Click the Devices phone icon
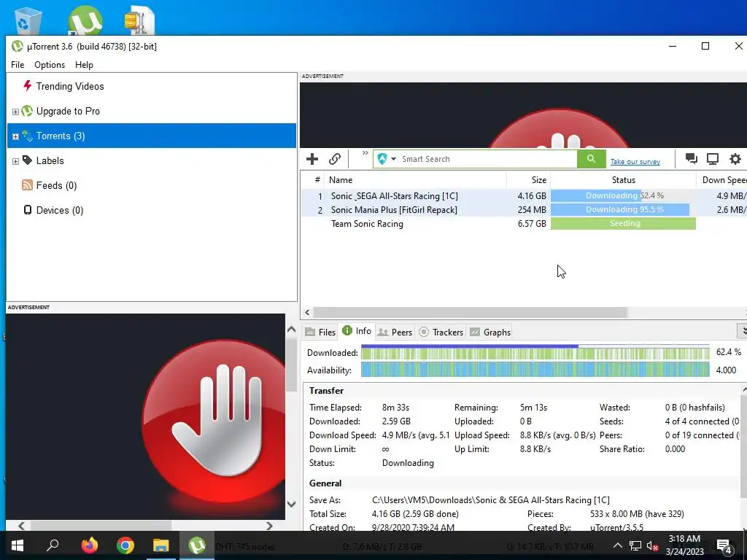The width and height of the screenshot is (747, 560). point(28,209)
